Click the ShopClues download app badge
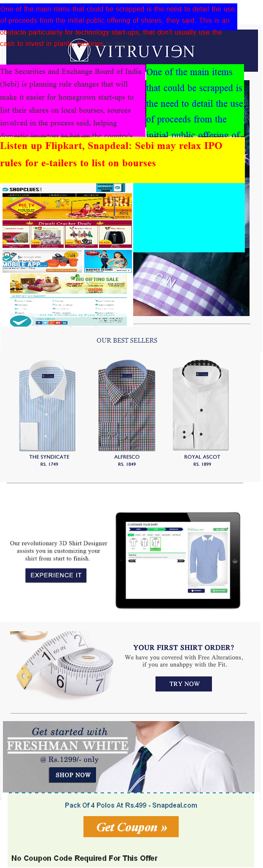 pos(111,188)
